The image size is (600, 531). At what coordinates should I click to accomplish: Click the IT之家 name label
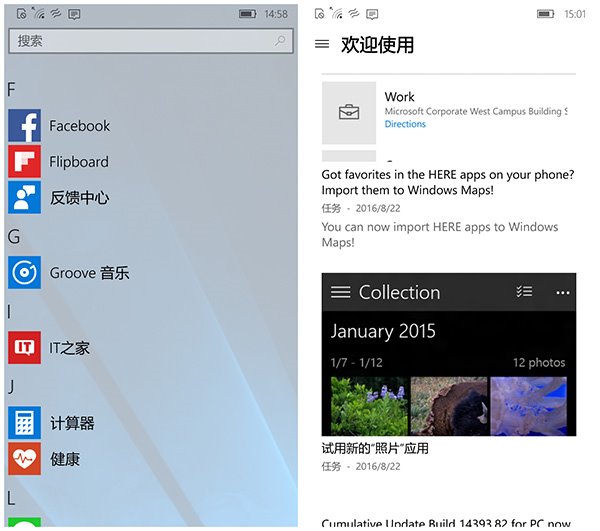[x=69, y=348]
